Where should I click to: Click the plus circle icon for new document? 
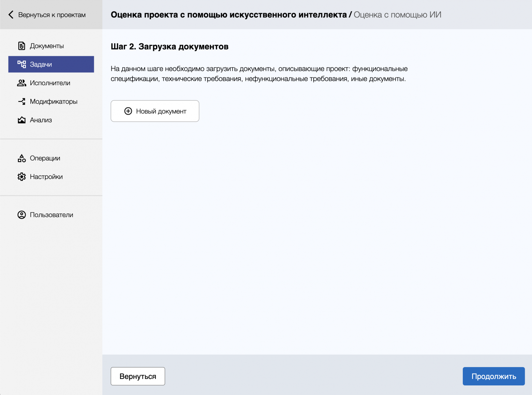128,111
